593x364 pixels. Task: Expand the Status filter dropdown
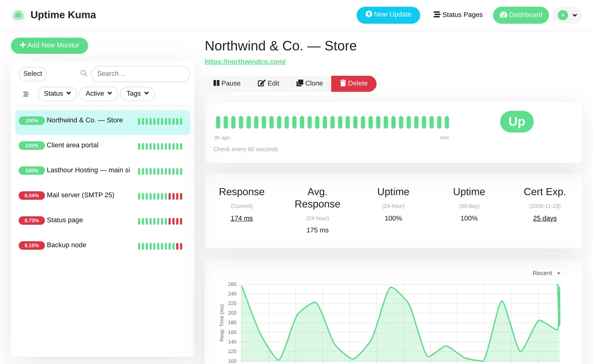57,94
